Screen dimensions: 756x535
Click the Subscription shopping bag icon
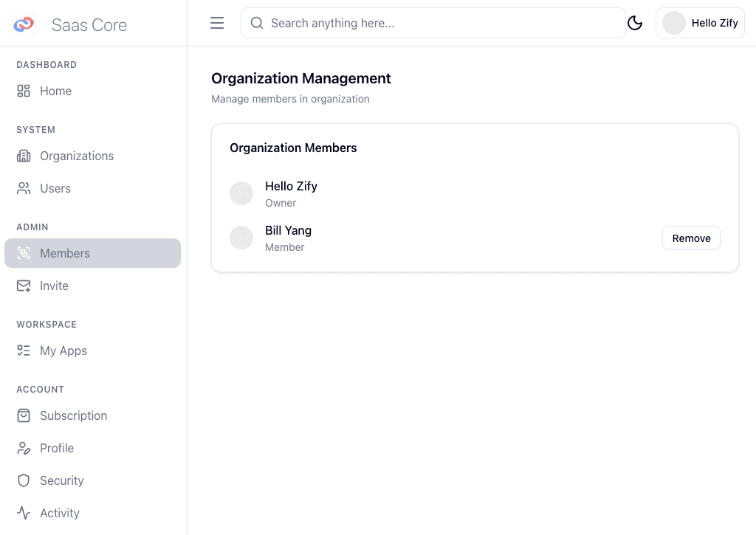pos(24,415)
